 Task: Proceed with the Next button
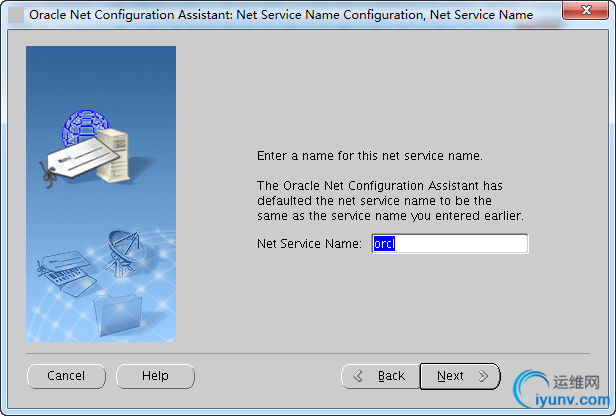click(x=460, y=376)
